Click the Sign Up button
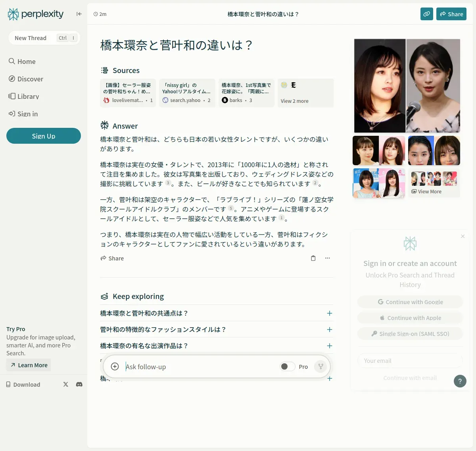This screenshot has width=476, height=451. [44, 136]
